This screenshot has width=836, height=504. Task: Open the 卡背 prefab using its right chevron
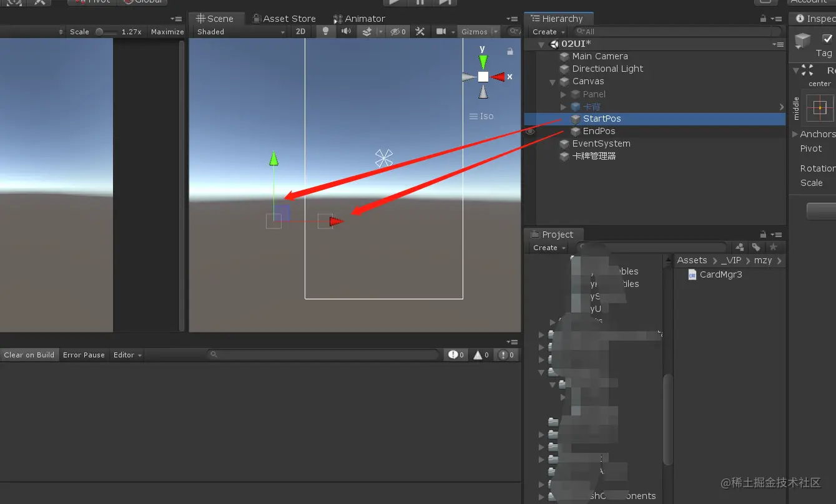point(782,107)
